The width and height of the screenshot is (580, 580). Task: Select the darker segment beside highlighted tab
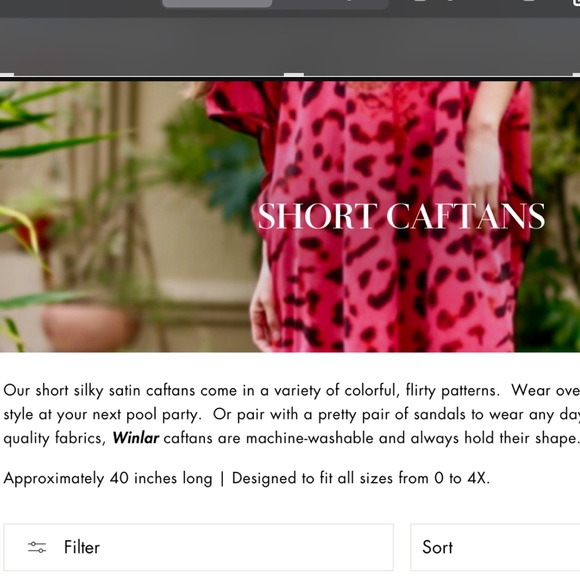tap(330, 4)
